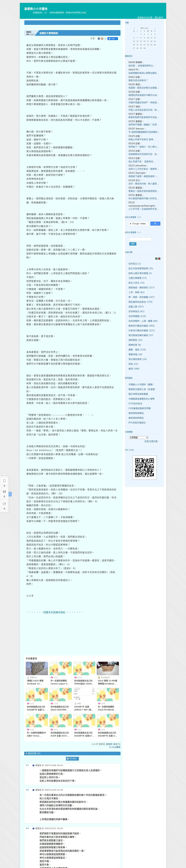The width and height of the screenshot is (186, 868).
Task: Expand all categories with green plus icon
Action: click(x=156, y=259)
